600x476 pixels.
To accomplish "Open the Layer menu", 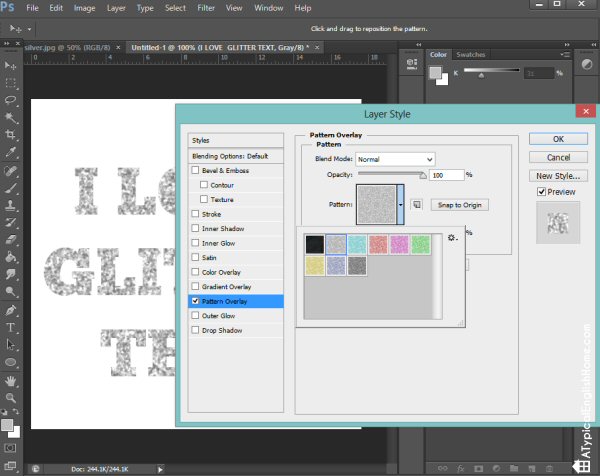I will [116, 8].
